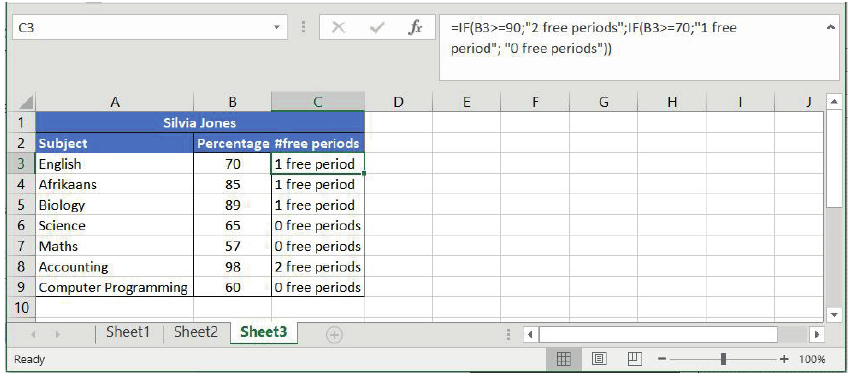Select row 1 header
Screen dimensions: 848x374
pyautogui.click(x=22, y=123)
